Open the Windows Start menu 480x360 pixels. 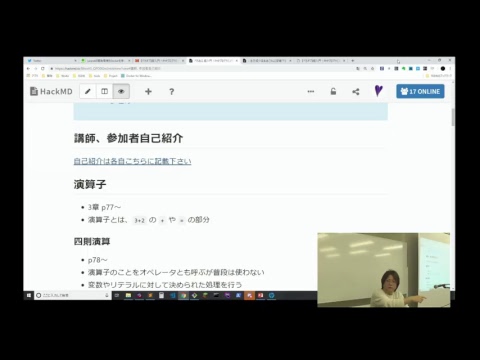tap(29, 295)
